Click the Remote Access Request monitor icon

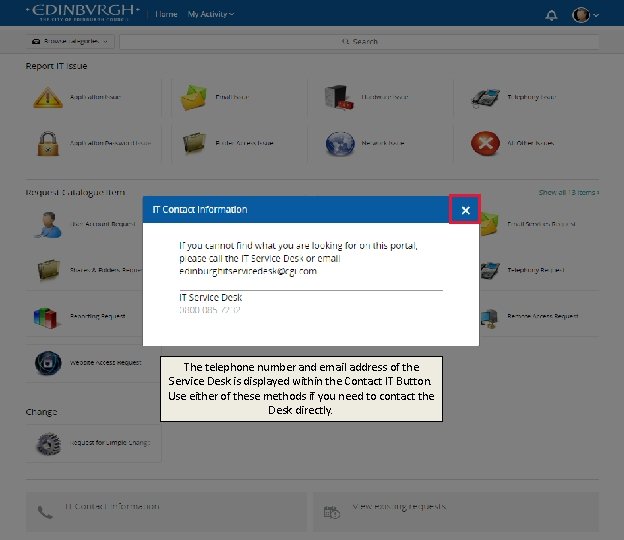click(x=490, y=318)
